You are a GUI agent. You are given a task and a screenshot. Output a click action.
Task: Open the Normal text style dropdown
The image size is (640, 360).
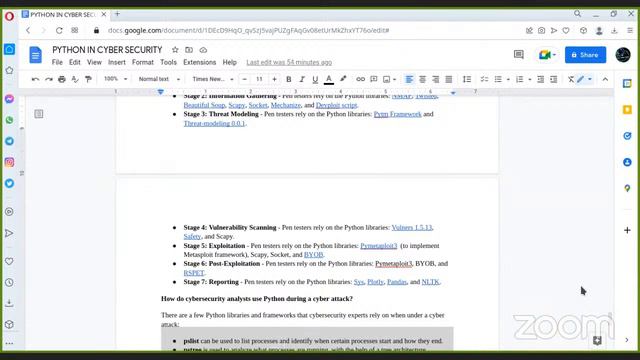(x=159, y=79)
